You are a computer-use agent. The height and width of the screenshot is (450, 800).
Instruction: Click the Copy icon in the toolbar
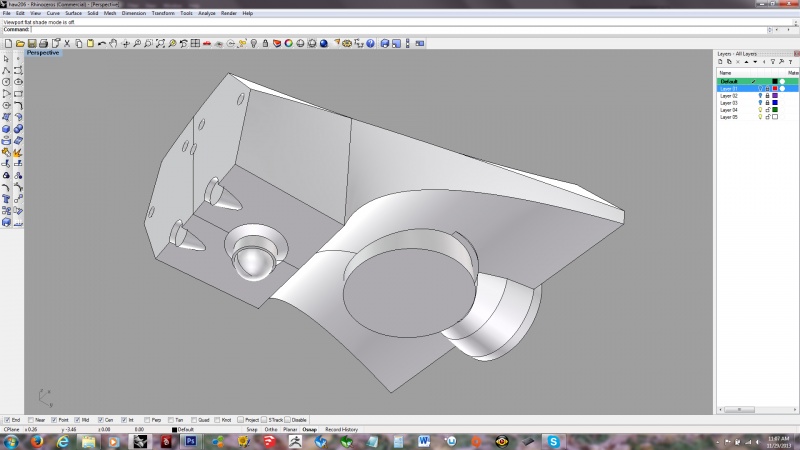point(79,43)
